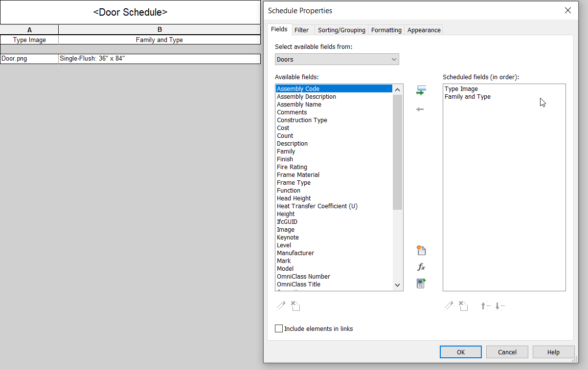Select Description field
Image resolution: width=588 pixels, height=370 pixels.
click(x=334, y=144)
